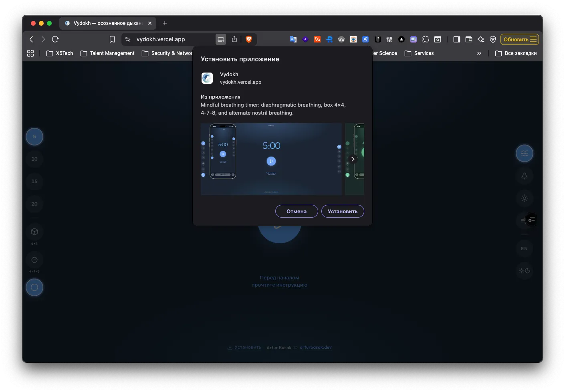The image size is (565, 392).
Task: Open the Google Translate extension
Action: click(293, 39)
